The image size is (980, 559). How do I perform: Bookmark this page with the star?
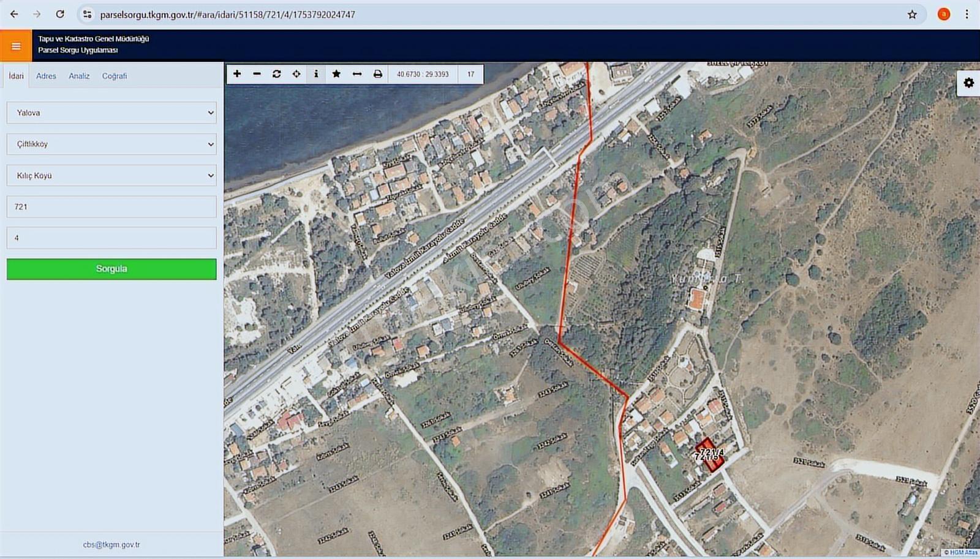click(x=912, y=14)
